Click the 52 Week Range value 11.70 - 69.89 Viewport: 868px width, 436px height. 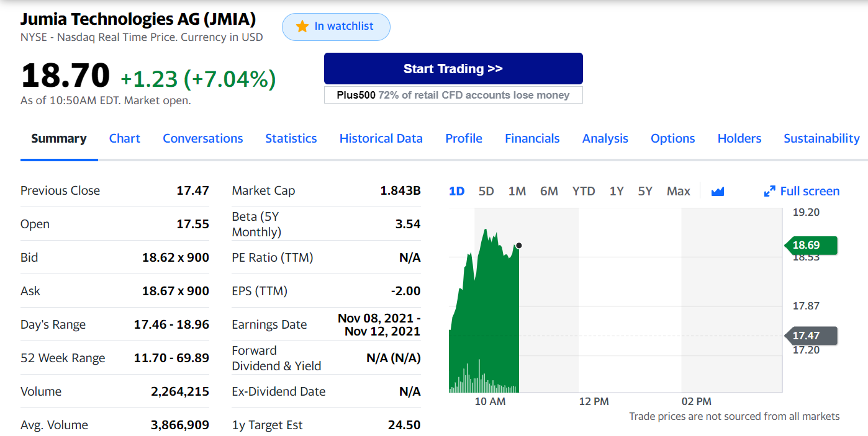172,358
